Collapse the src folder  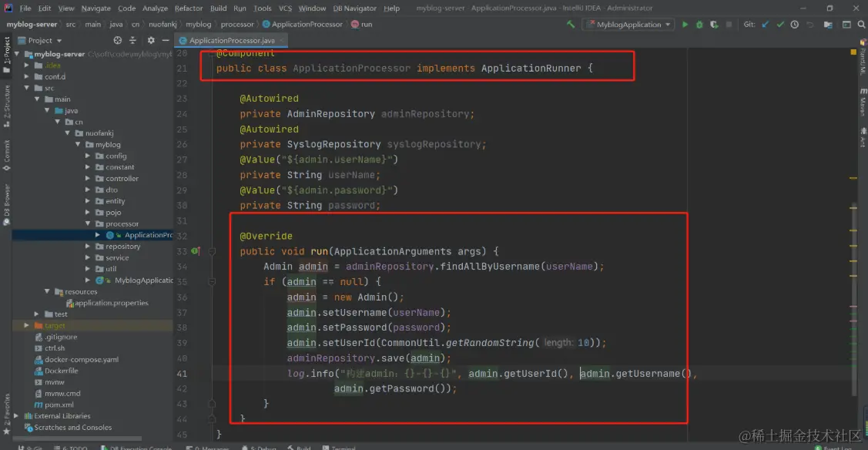(26, 88)
